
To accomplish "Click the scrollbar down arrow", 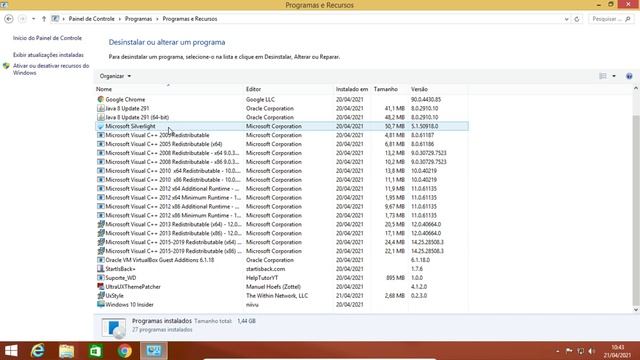I will coord(636,310).
